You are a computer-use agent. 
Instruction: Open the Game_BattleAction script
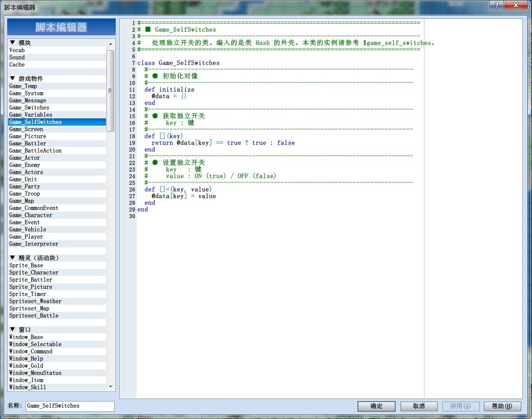[57, 151]
